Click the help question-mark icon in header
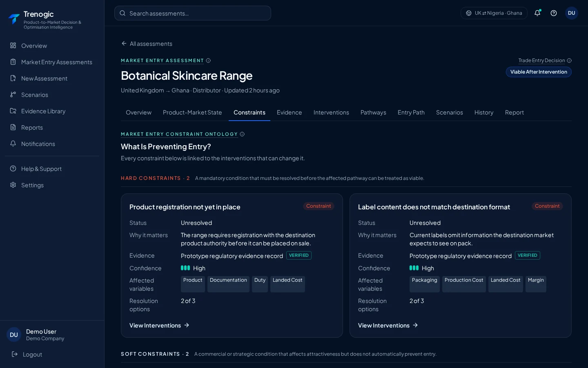This screenshot has height=368, width=588. 554,13
